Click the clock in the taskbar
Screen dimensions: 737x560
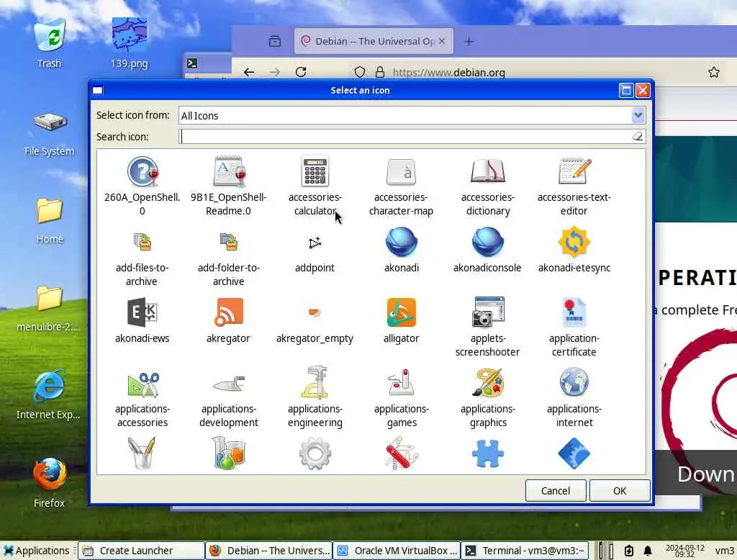tap(685, 551)
